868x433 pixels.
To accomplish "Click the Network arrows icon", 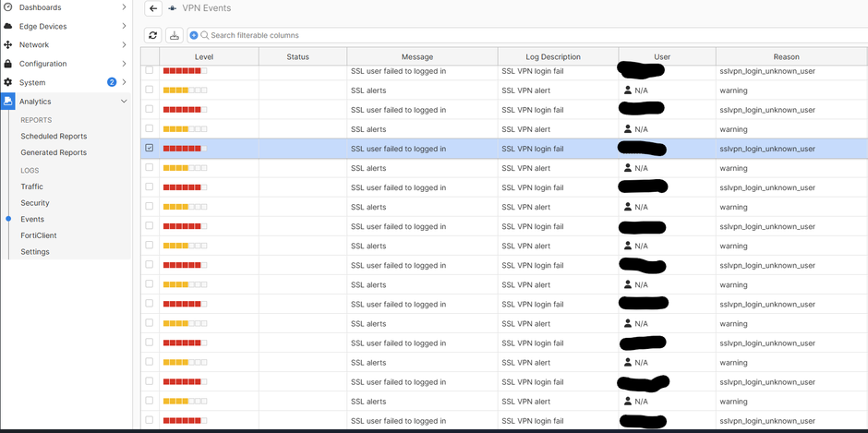I will point(7,45).
